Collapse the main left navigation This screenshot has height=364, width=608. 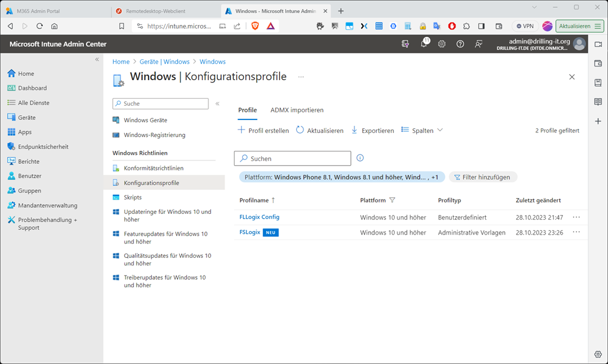point(97,59)
